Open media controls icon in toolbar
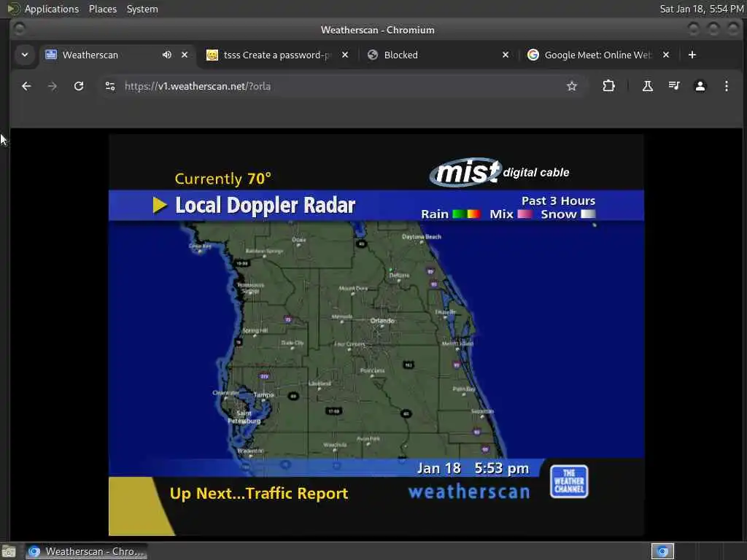This screenshot has width=747, height=560. [674, 86]
